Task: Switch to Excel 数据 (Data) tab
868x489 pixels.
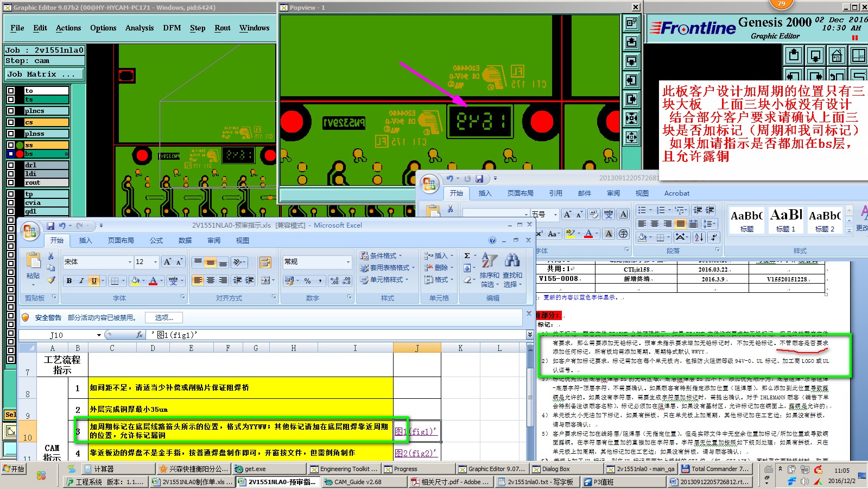Action: [185, 240]
